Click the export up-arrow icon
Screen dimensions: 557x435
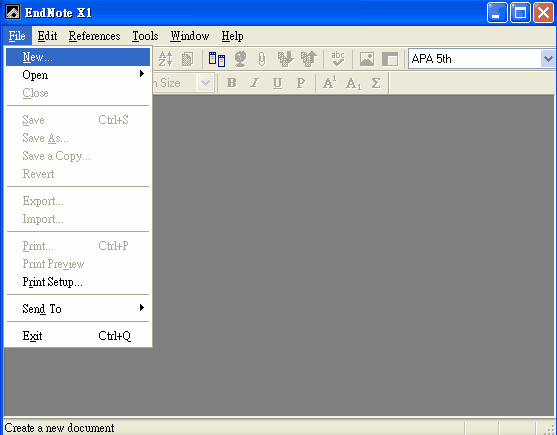pyautogui.click(x=308, y=59)
